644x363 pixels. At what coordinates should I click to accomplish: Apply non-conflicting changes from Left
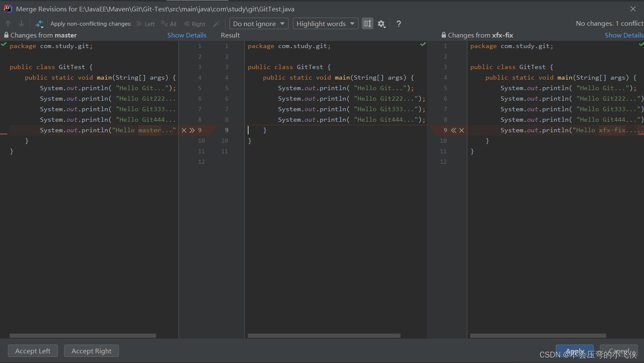point(146,24)
